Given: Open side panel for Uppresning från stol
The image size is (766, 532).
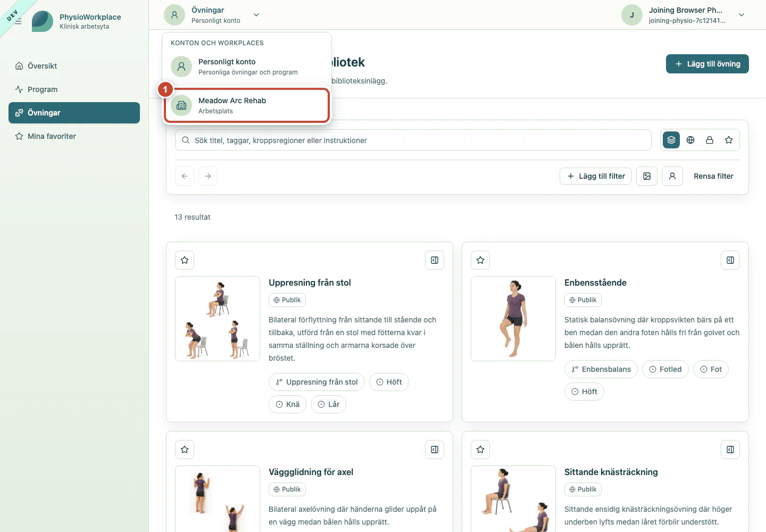Looking at the screenshot, I should click(x=435, y=260).
